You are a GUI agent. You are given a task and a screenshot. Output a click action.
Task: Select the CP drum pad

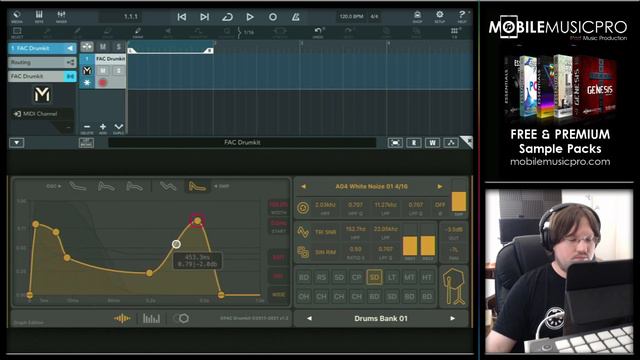(357, 278)
